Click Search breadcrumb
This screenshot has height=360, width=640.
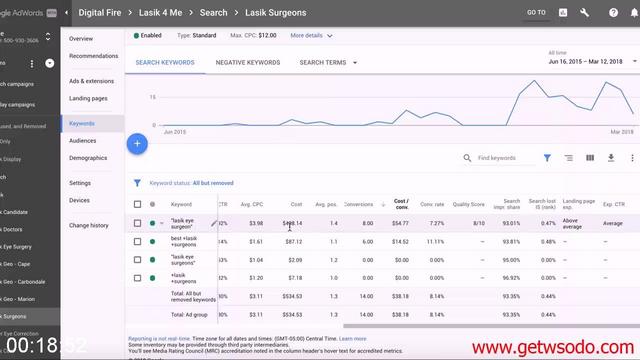coord(213,13)
